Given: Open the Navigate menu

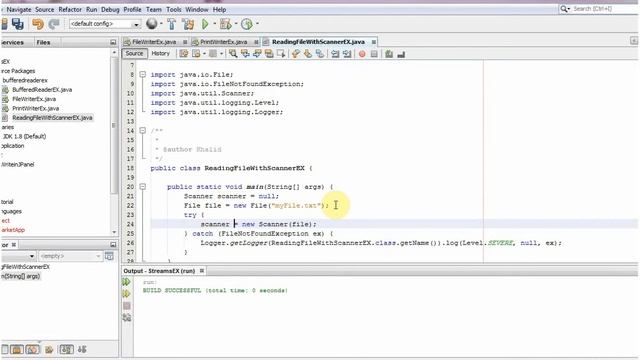Looking at the screenshot, I should 19,9.
